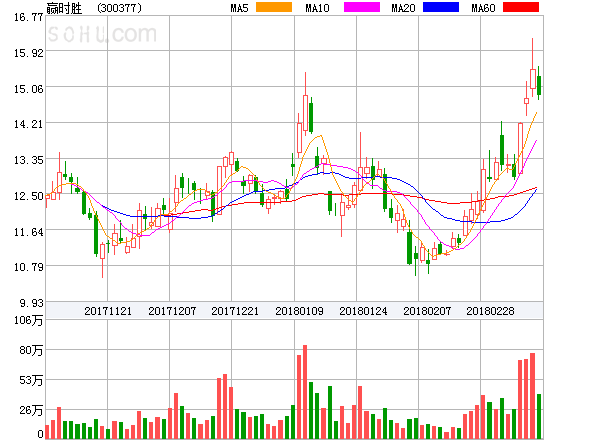The width and height of the screenshot is (600, 440).
Task: Click the 12.50 price axis label
Action: click(x=28, y=196)
